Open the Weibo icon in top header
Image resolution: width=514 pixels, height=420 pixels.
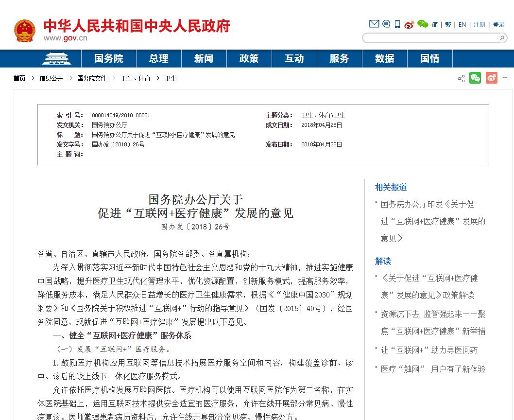point(410,24)
